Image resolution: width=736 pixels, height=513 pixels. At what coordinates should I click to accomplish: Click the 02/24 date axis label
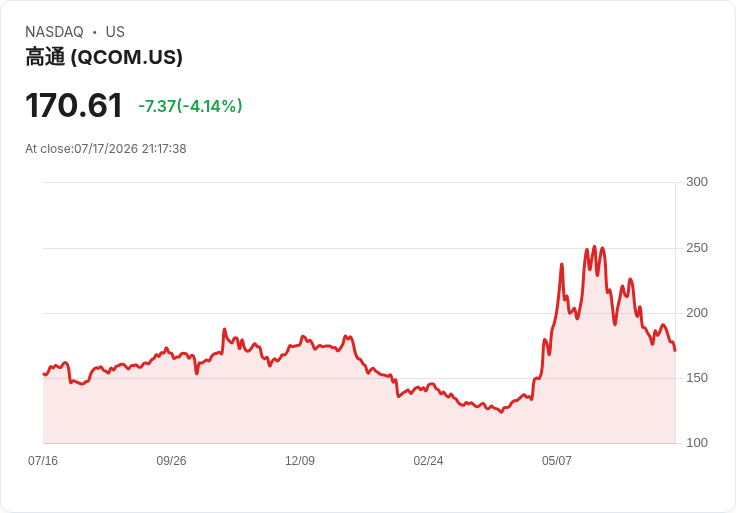click(428, 461)
